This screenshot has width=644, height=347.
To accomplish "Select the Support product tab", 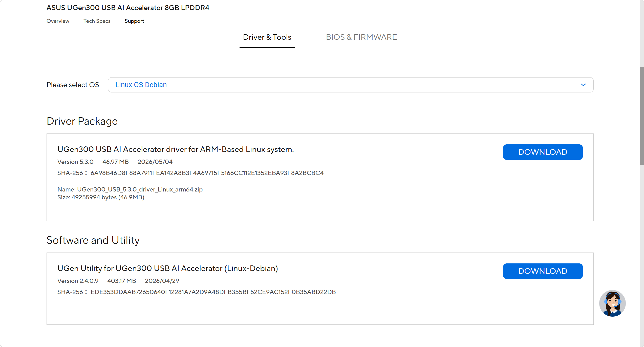I will coord(134,21).
